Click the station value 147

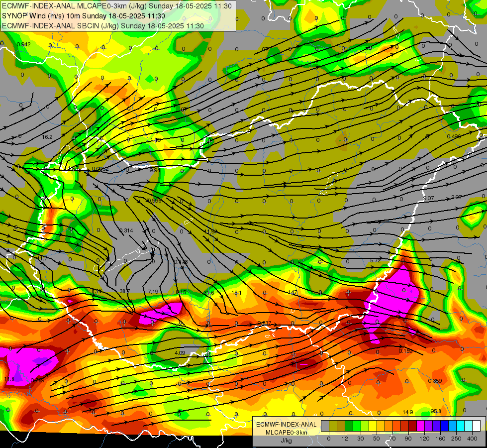[x=292, y=292]
